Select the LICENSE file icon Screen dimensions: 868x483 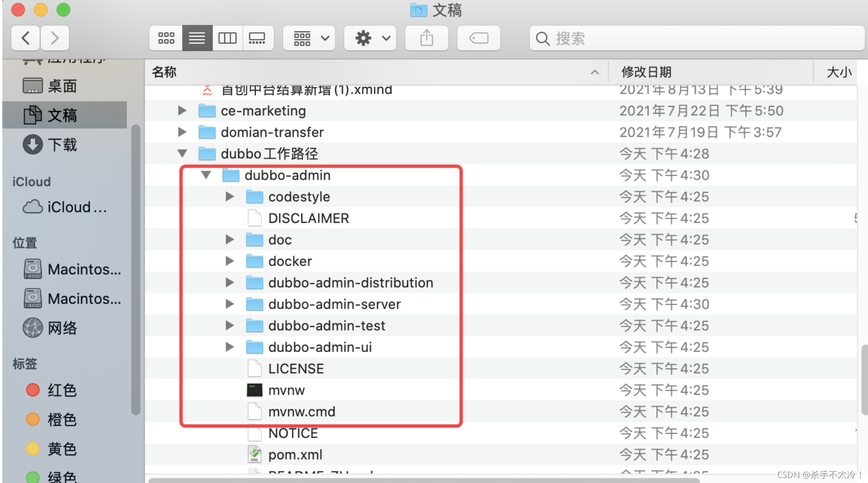click(254, 368)
